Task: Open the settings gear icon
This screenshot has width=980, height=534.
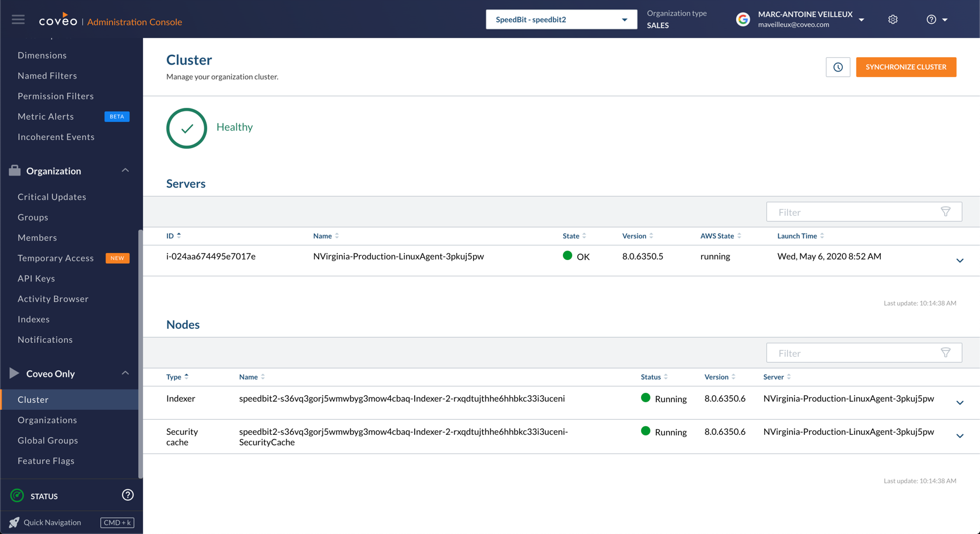Action: pyautogui.click(x=892, y=20)
